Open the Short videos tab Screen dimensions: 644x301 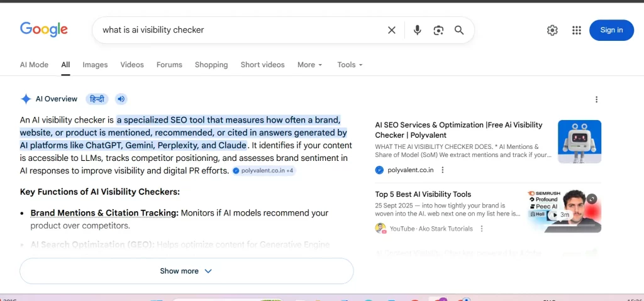pyautogui.click(x=262, y=65)
